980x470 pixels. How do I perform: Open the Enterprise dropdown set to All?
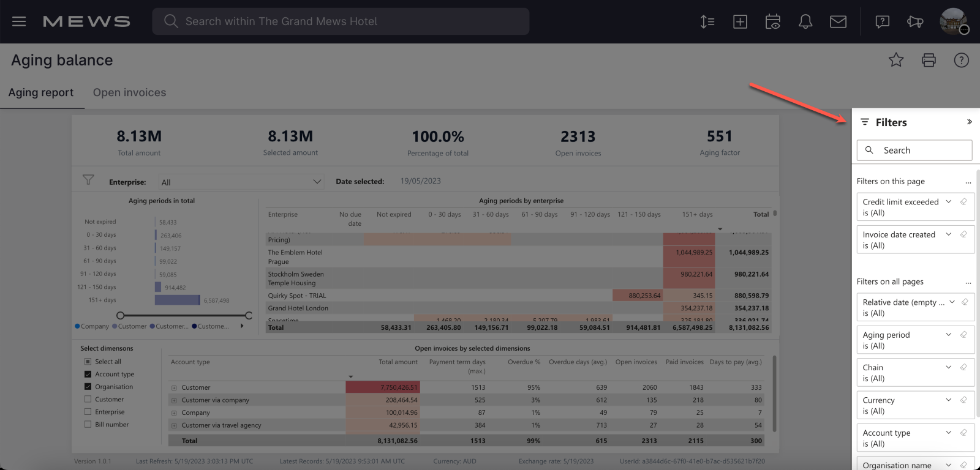point(241,182)
